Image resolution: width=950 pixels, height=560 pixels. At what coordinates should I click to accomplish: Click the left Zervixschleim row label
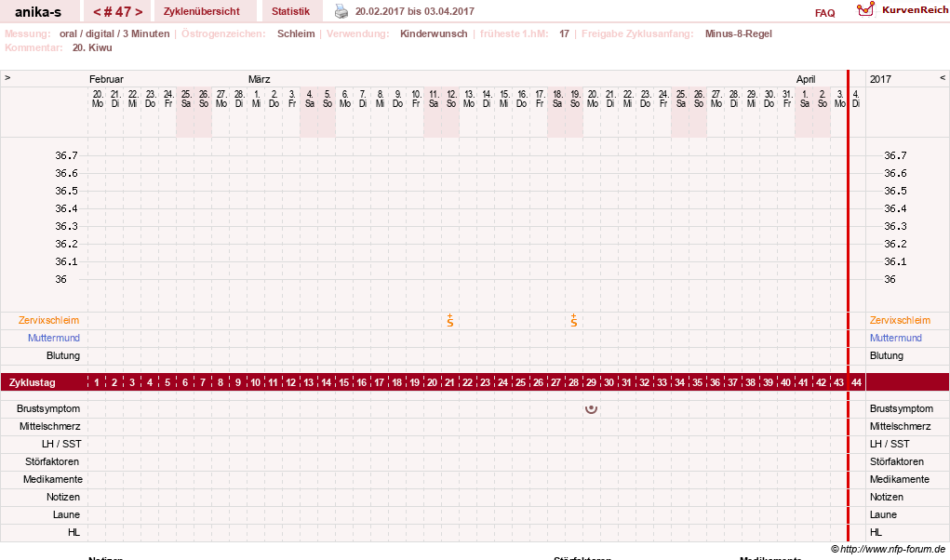48,320
